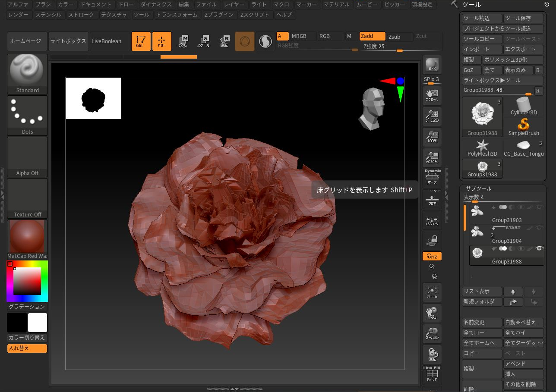Viewport: 556px width, 392px height.
Task: Select the Draw (ドロー) mode icon beside Edit
Action: [x=162, y=41]
